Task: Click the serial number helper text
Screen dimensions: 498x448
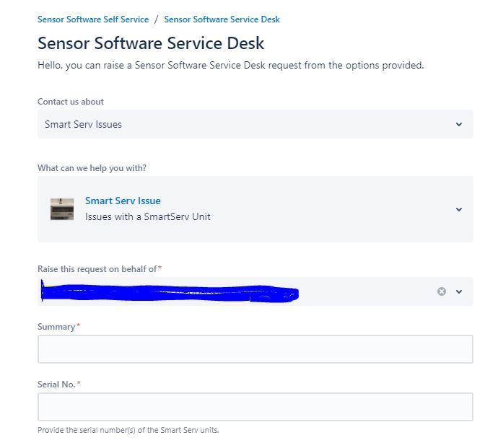Action: point(128,430)
